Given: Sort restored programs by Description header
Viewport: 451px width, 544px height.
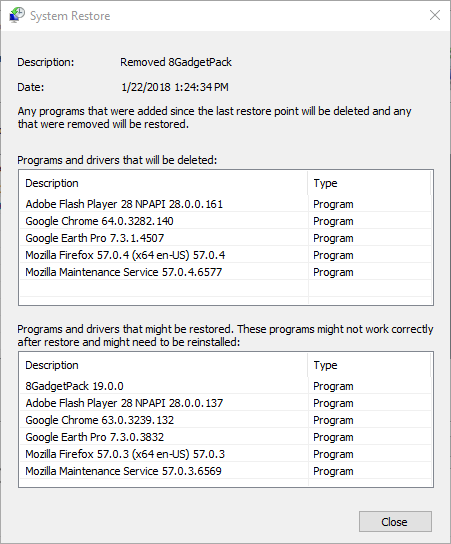Looking at the screenshot, I should (163, 365).
